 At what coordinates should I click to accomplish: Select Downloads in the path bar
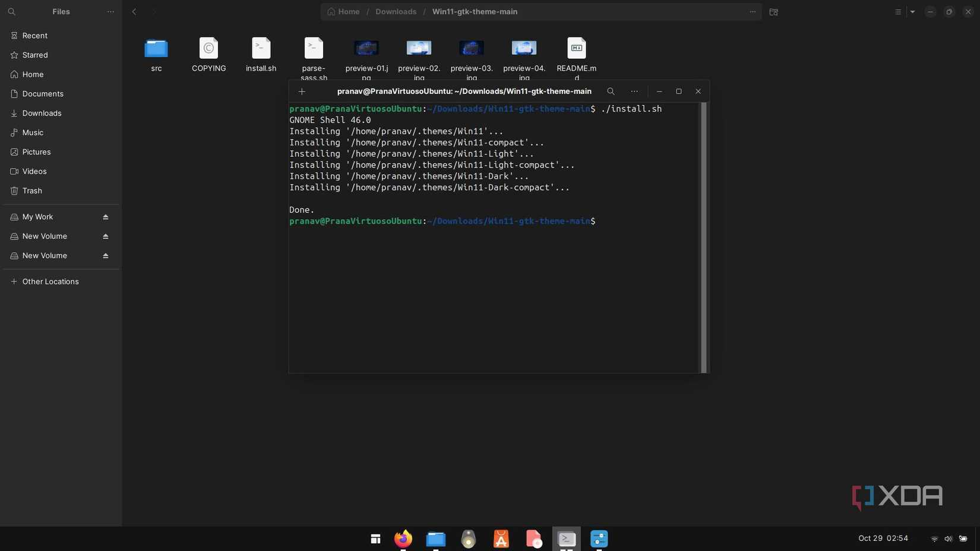point(395,11)
